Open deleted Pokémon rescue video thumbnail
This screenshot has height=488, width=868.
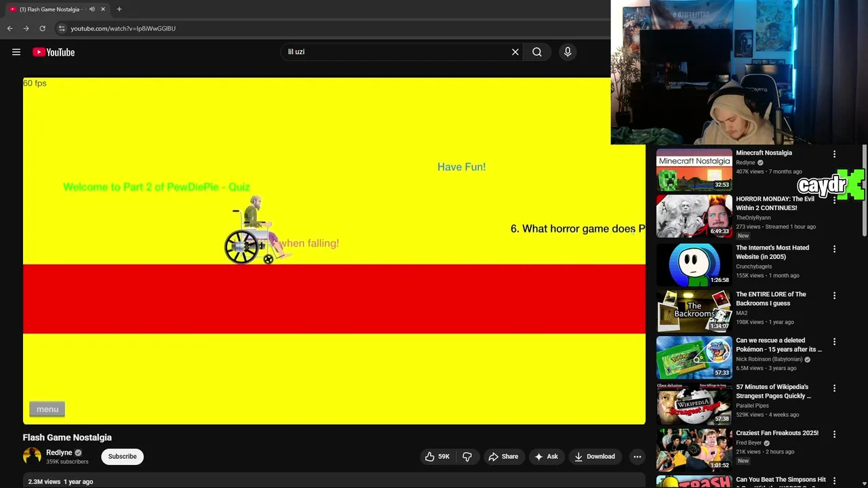(694, 357)
